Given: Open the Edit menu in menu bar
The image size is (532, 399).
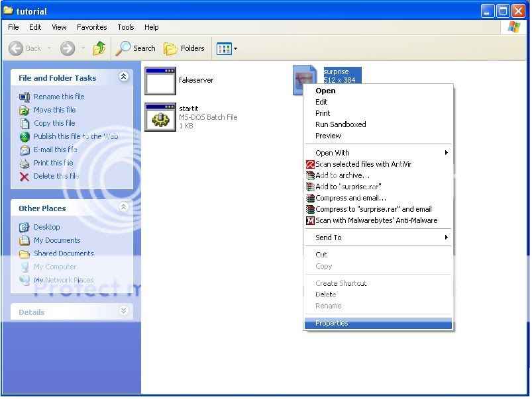Looking at the screenshot, I should [35, 27].
